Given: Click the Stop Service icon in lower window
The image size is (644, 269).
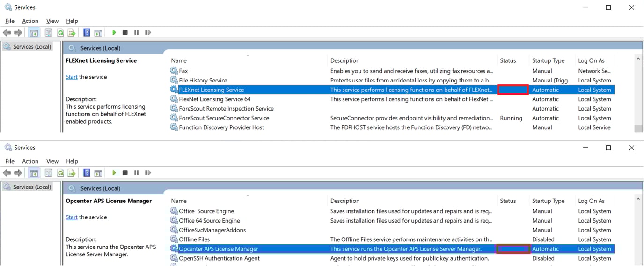Looking at the screenshot, I should point(125,172).
